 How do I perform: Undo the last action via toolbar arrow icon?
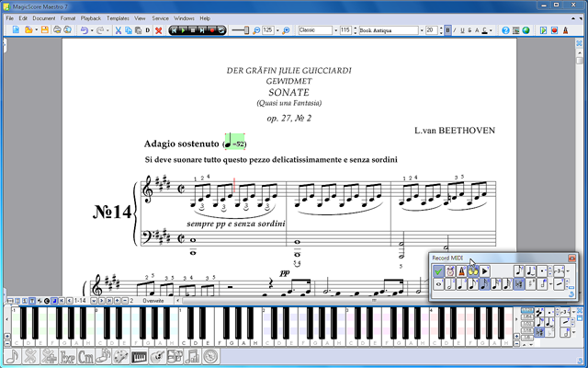pyautogui.click(x=85, y=30)
